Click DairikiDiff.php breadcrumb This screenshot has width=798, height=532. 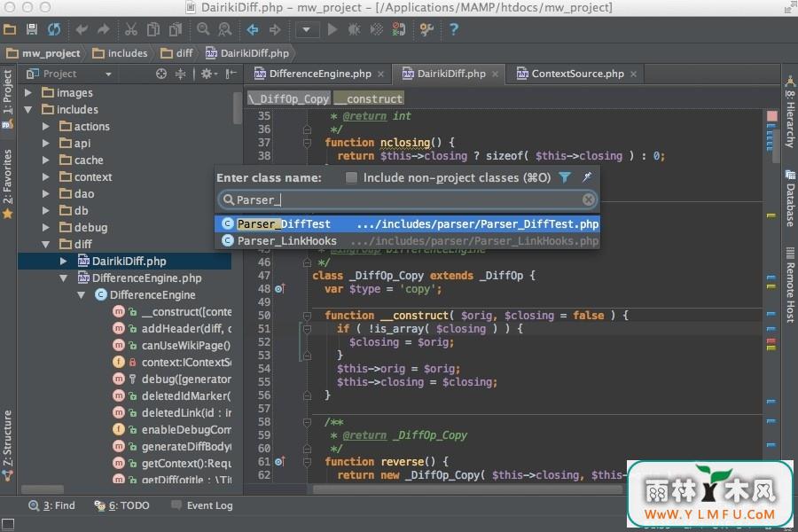tap(247, 53)
